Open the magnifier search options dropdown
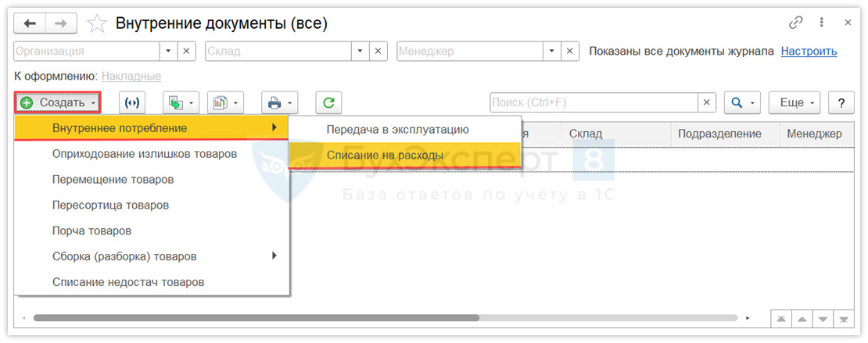Viewport: 868px width, 343px height. (x=742, y=102)
